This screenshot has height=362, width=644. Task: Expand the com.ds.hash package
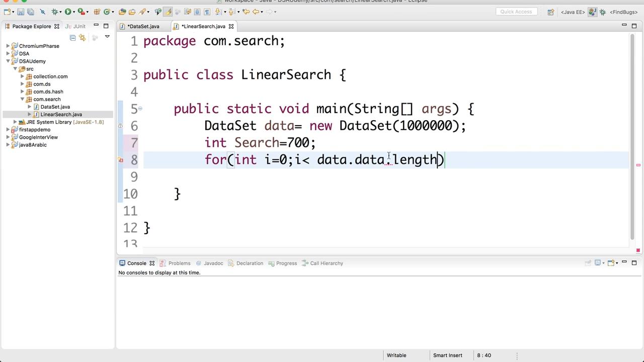click(23, 92)
